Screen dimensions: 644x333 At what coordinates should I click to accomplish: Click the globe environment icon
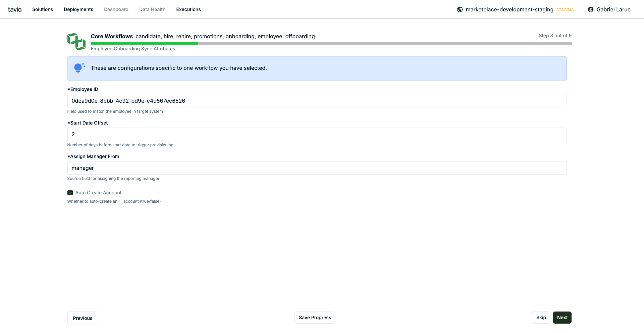point(460,9)
